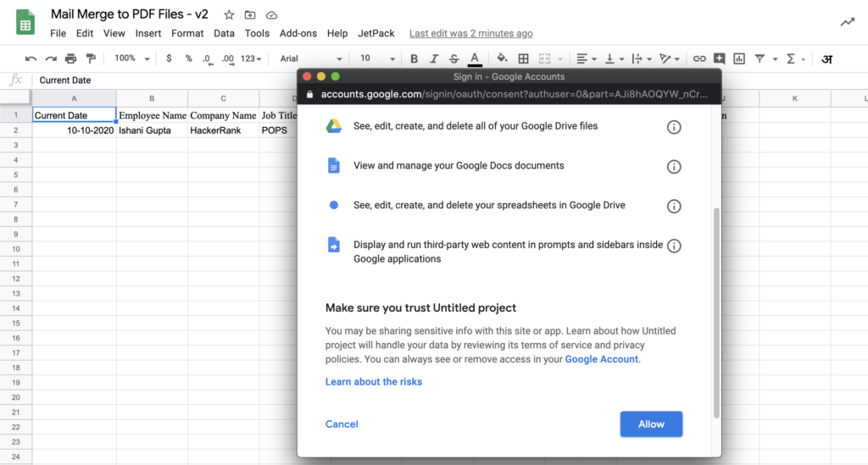Screen dimensions: 868x465
Task: Open the font size 10 dropdown
Action: pos(377,58)
